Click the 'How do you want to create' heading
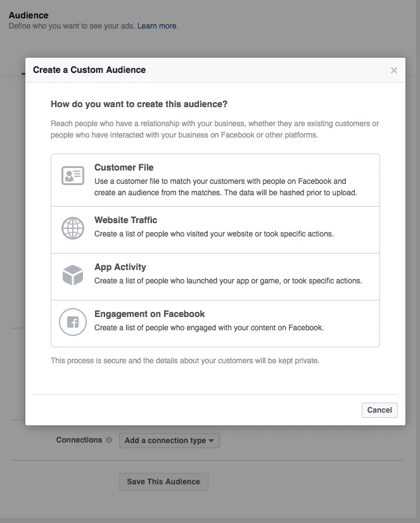Image resolution: width=420 pixels, height=523 pixels. (139, 104)
